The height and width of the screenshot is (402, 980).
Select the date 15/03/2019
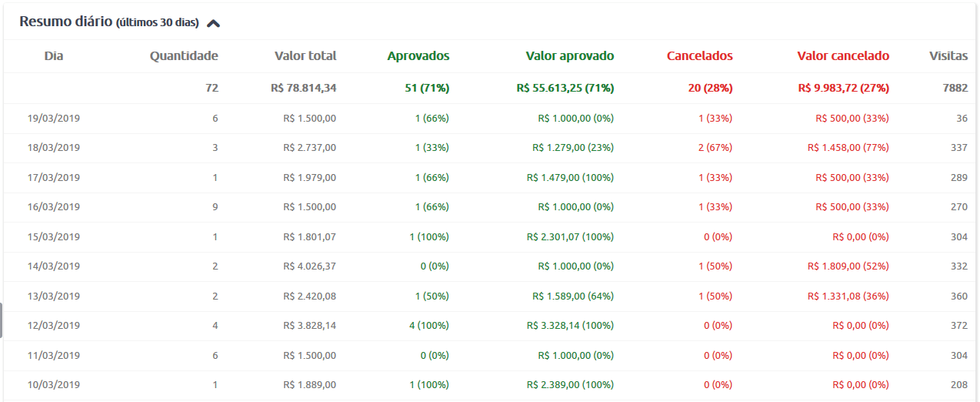point(54,237)
